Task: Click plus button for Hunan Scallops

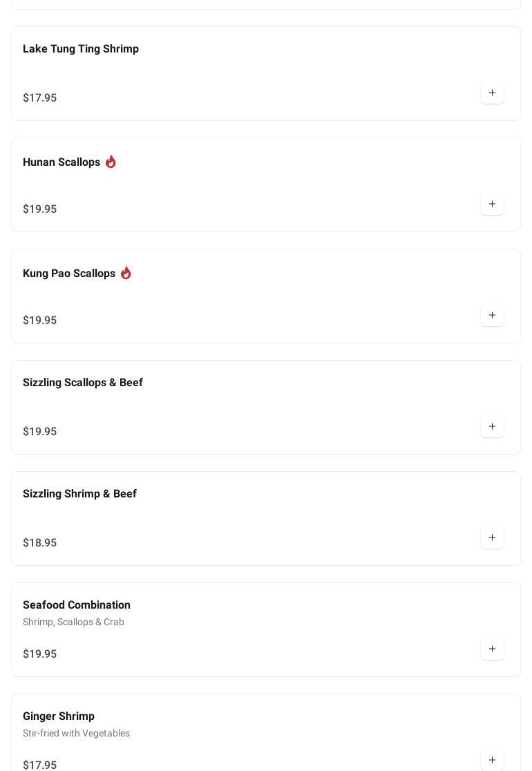Action: [x=492, y=204]
